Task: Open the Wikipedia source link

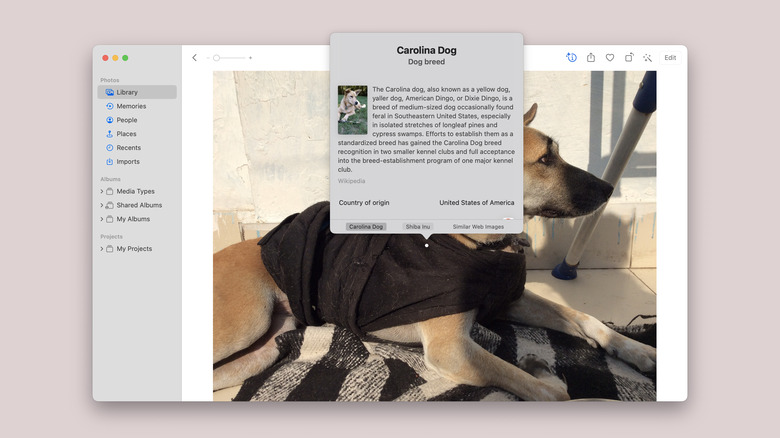Action: tap(351, 181)
